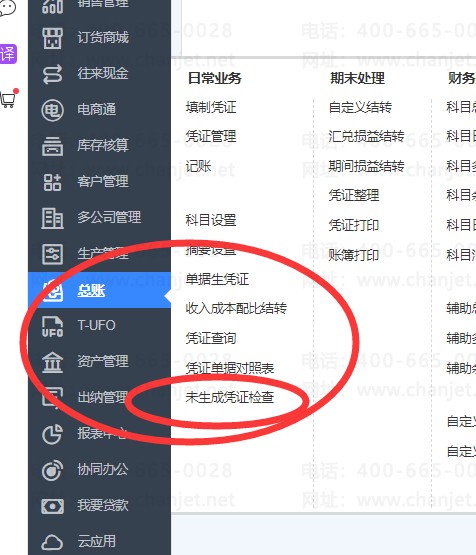The width and height of the screenshot is (476, 555).
Task: Select the 总账 sidebar menu item
Action: pyautogui.click(x=99, y=290)
